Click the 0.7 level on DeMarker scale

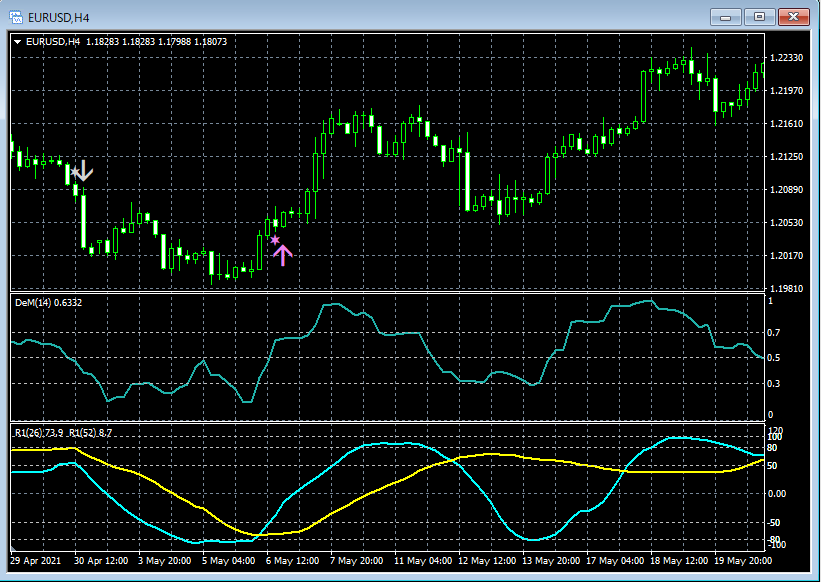click(x=772, y=332)
